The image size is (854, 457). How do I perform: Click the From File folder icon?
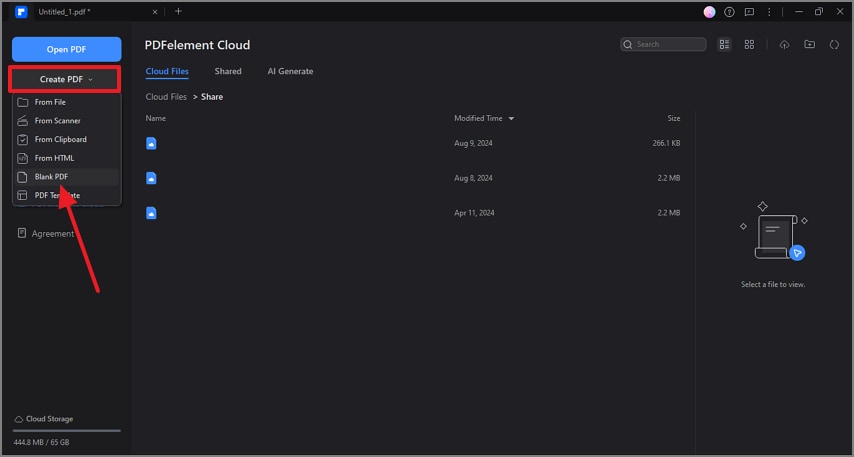tap(22, 102)
